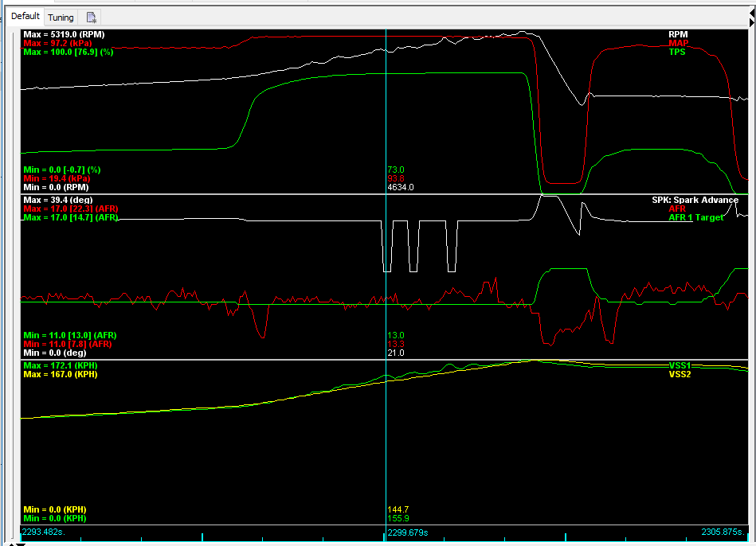Image resolution: width=756 pixels, height=546 pixels.
Task: Click the Max = 5319.0 (RPM) readout
Action: [64, 35]
